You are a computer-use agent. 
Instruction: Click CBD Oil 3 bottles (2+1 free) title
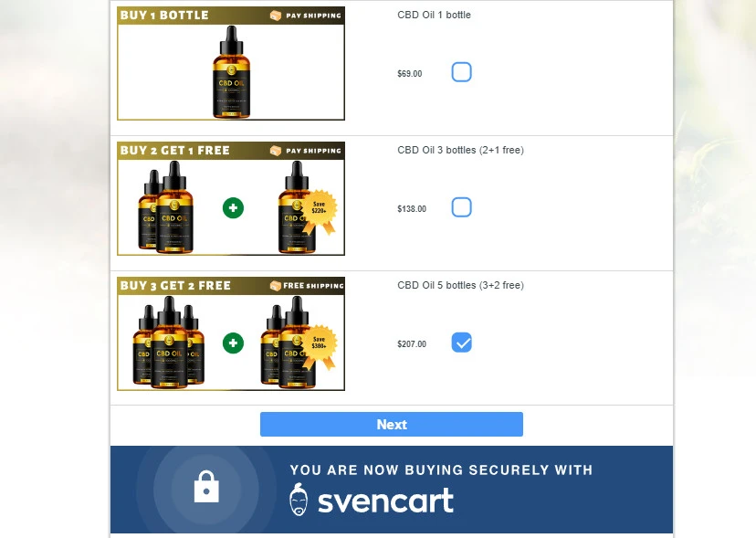coord(460,150)
